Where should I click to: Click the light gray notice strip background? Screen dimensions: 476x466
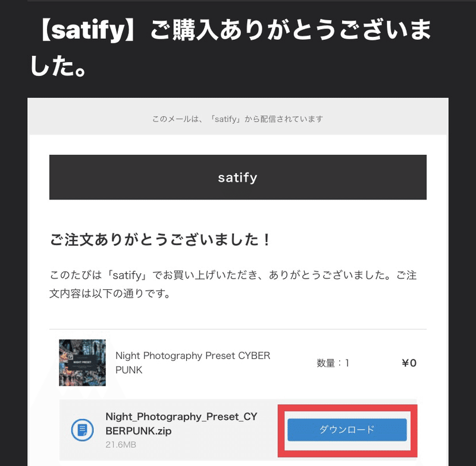coord(237,116)
